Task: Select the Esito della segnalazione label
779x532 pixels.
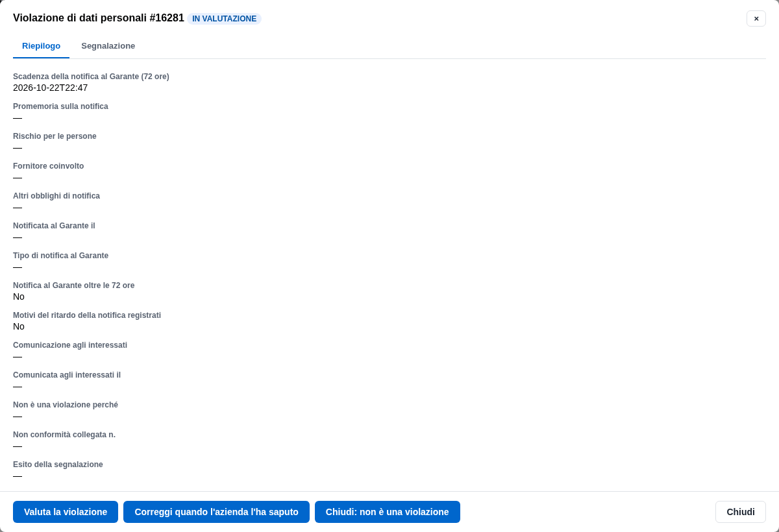Action: (x=58, y=465)
